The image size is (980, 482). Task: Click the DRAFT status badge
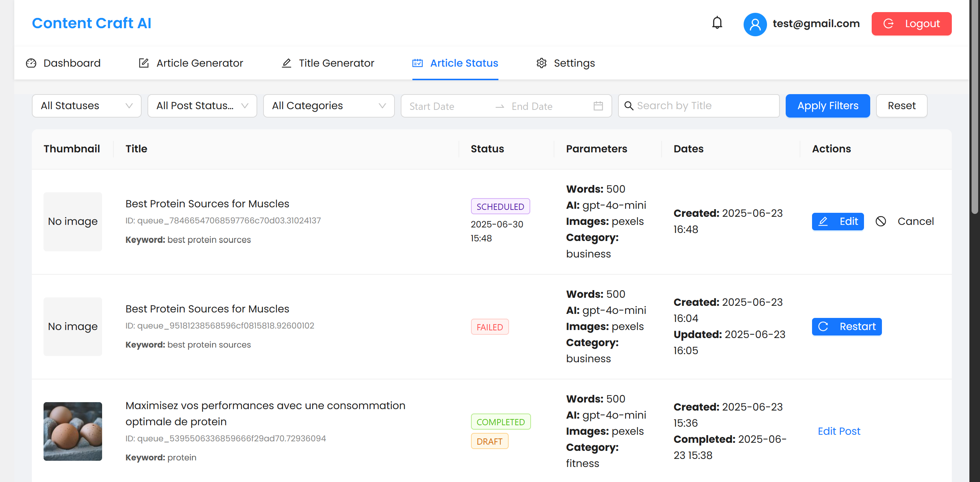[x=489, y=441]
